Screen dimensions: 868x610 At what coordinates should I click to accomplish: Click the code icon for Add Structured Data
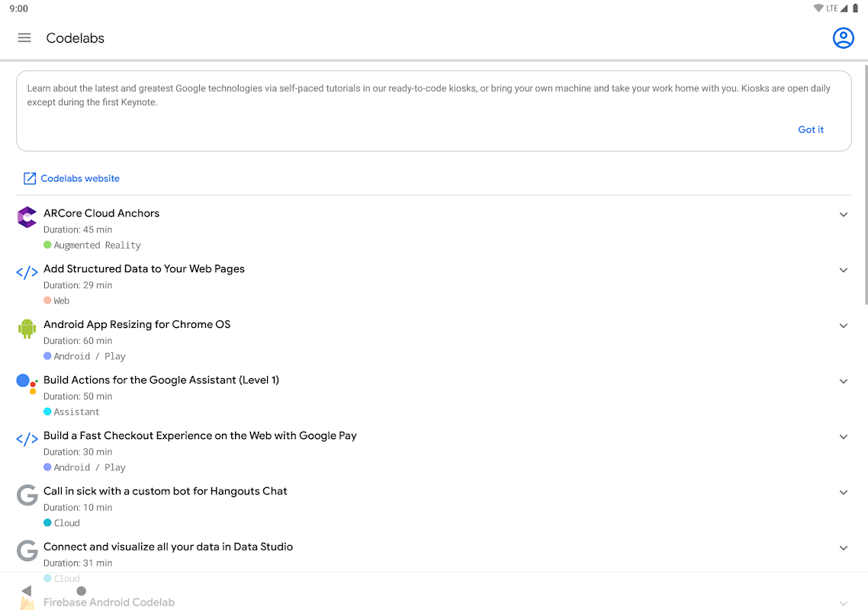27,272
